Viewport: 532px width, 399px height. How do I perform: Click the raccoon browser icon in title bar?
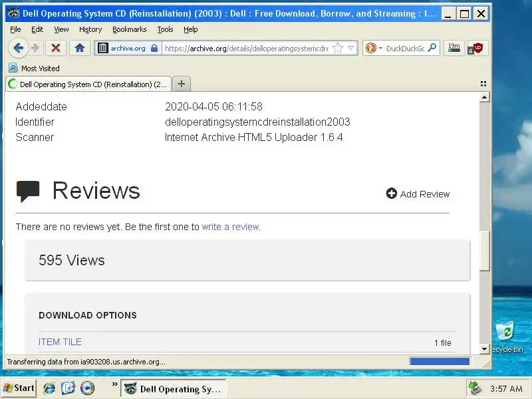tap(13, 13)
